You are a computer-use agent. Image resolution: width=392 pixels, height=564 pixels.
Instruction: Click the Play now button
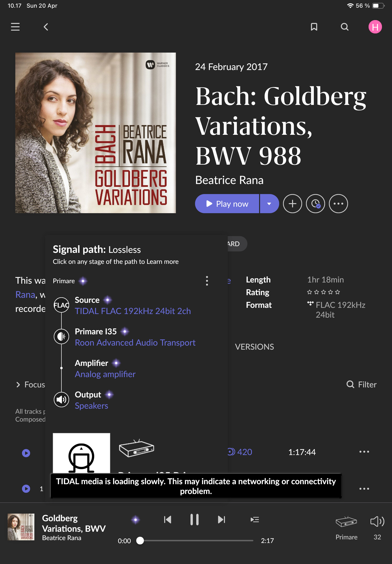227,204
